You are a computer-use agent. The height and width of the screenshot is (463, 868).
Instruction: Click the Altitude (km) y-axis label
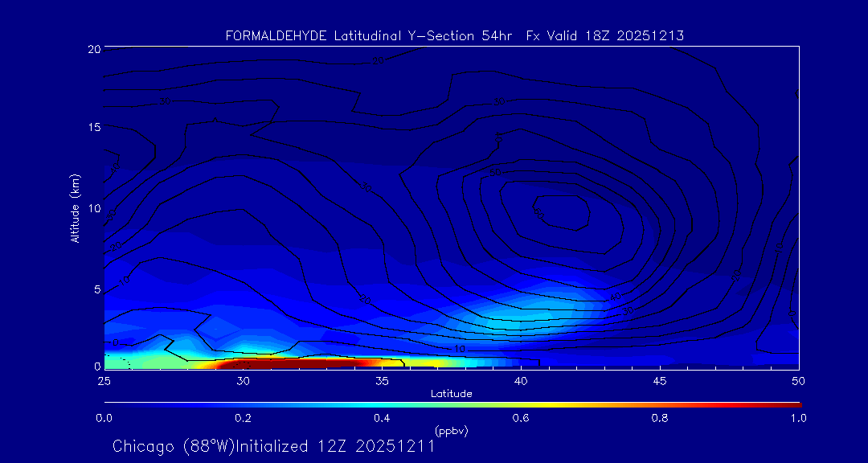click(76, 208)
